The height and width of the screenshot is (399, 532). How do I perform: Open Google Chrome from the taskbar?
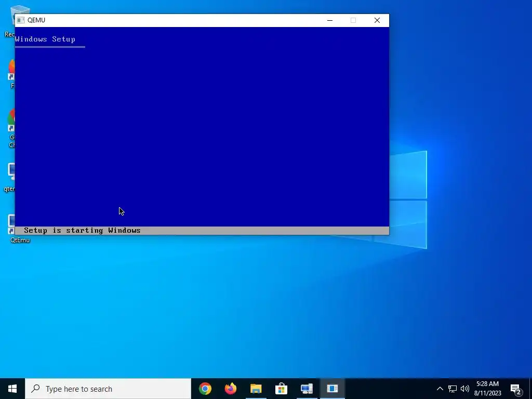click(x=205, y=389)
